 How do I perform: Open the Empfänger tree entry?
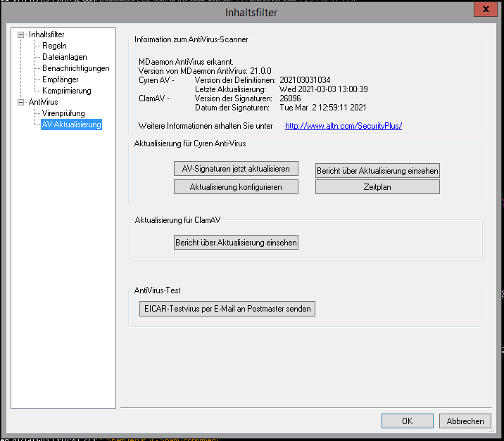[61, 79]
